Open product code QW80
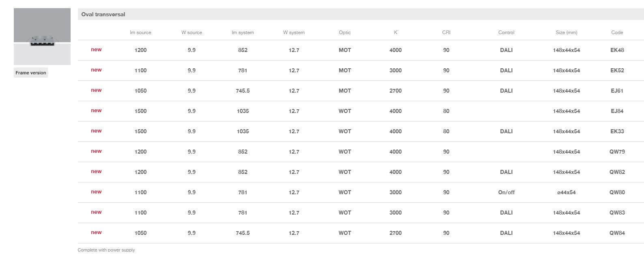 click(x=617, y=192)
